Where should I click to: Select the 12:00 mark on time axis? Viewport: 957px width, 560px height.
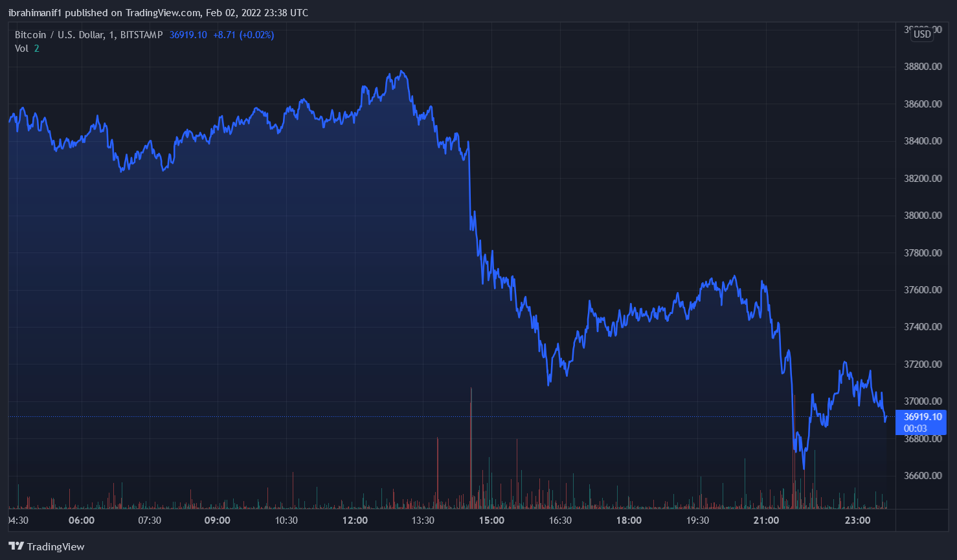355,521
